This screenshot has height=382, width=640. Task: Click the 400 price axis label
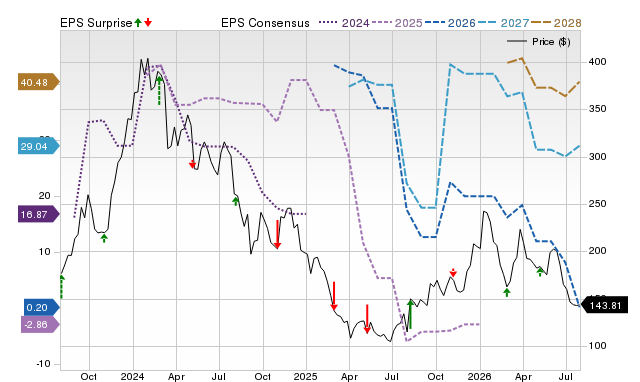pos(597,62)
